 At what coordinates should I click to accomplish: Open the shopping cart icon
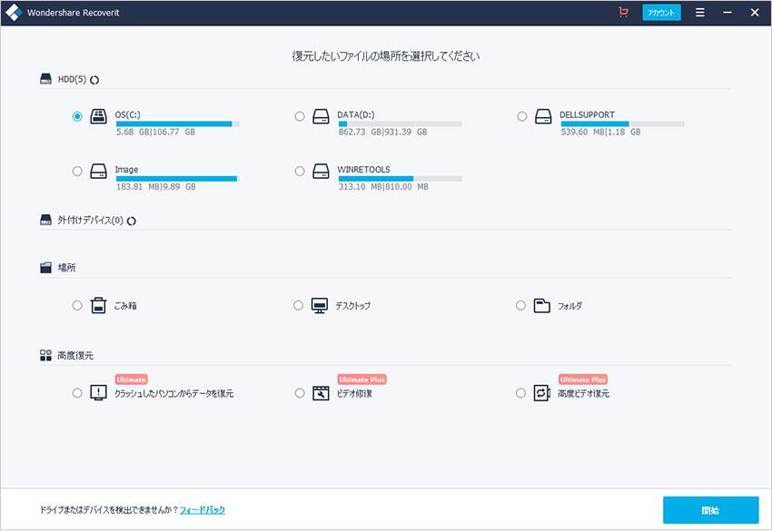coord(623,13)
